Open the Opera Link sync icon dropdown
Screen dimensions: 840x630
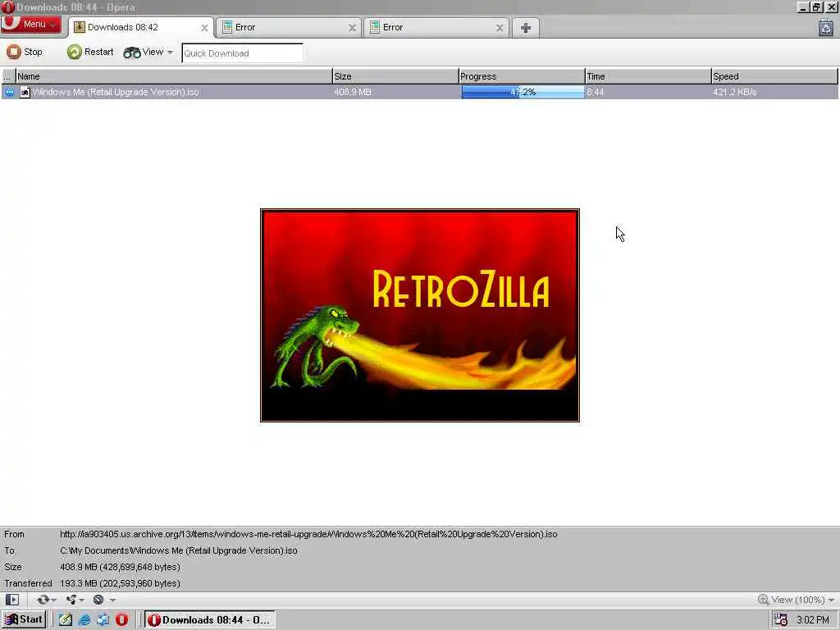[x=46, y=600]
